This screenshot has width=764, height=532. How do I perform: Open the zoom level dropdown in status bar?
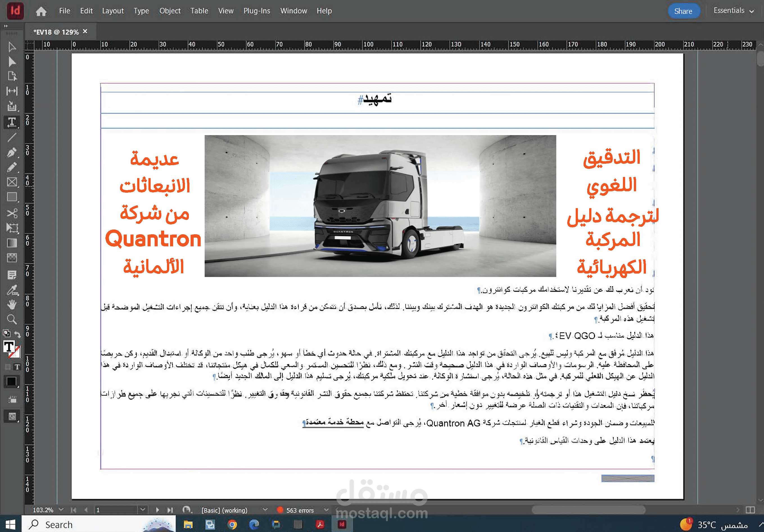point(61,510)
